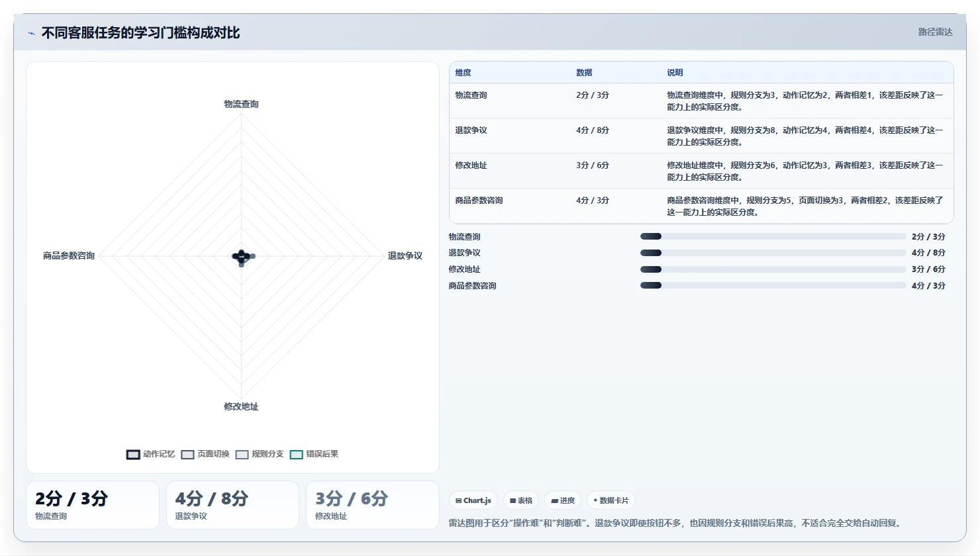Toggle the 规则分支 legend item

click(260, 454)
